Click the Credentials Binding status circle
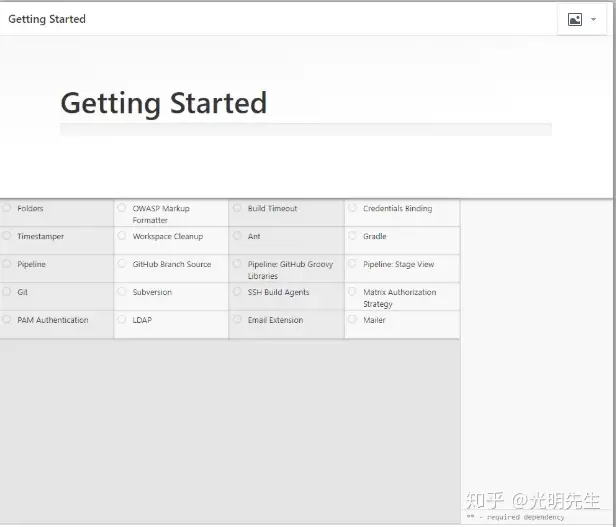This screenshot has height=527, width=616. 352,207
